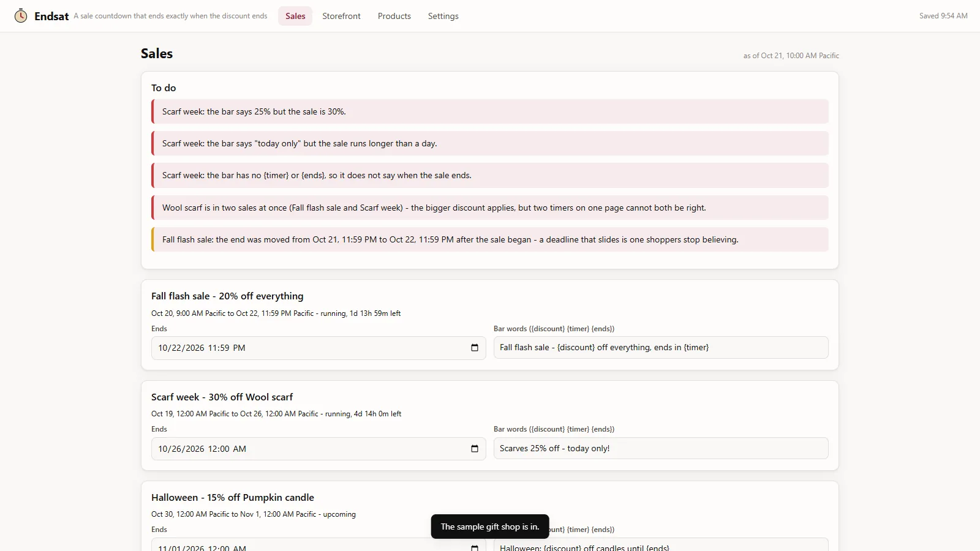Open the Settings tab
The width and height of the screenshot is (980, 551).
pos(443,16)
